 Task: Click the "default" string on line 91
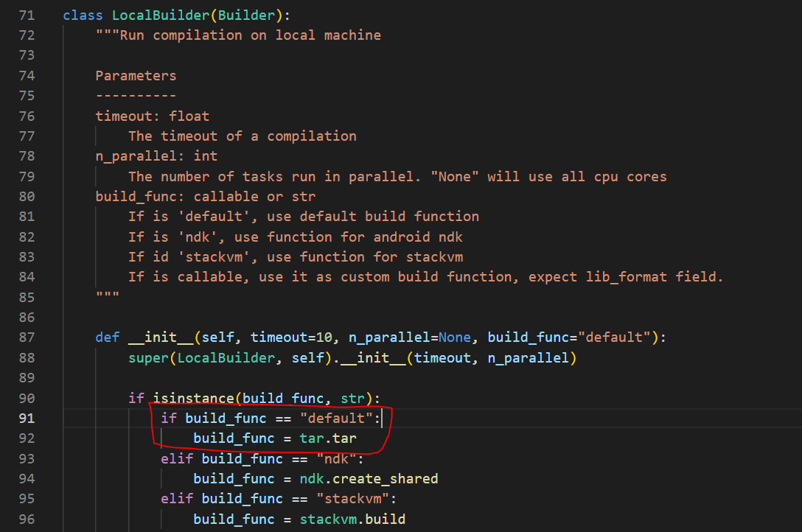coord(337,418)
